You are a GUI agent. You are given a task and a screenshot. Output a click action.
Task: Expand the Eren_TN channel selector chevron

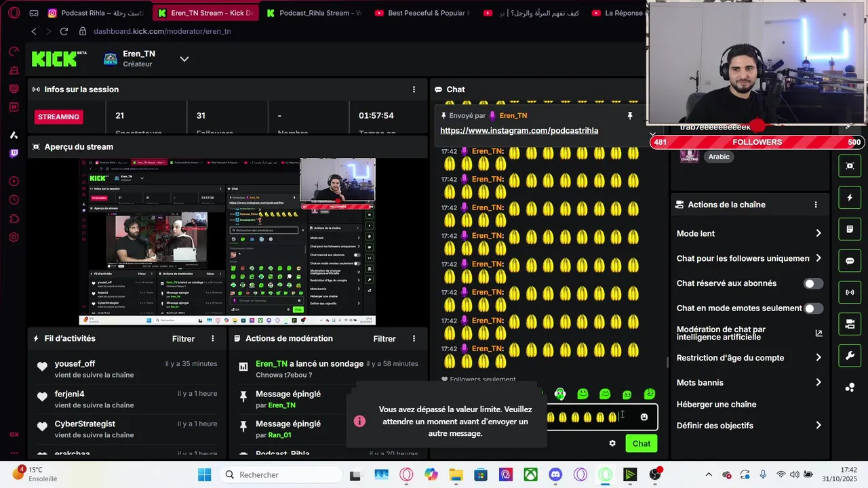(184, 59)
